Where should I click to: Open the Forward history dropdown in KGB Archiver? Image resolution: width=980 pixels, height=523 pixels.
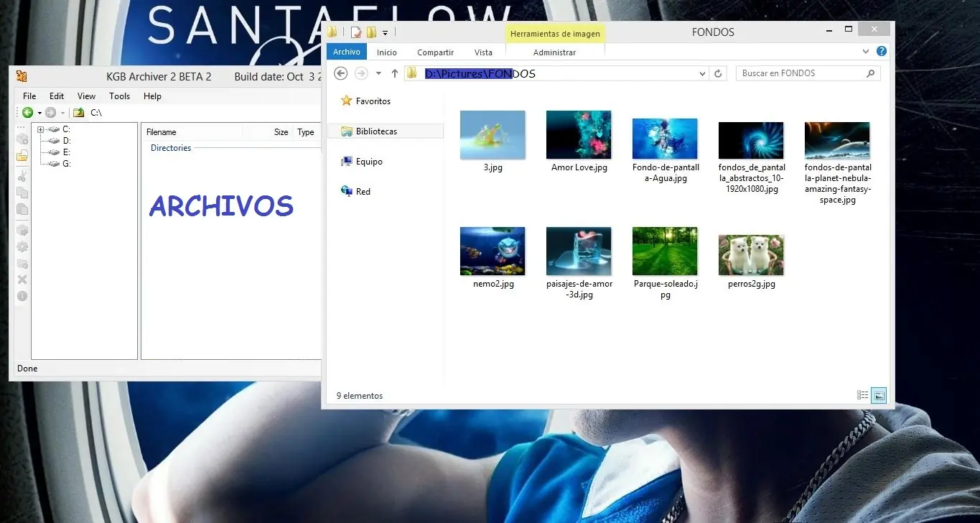pos(62,113)
